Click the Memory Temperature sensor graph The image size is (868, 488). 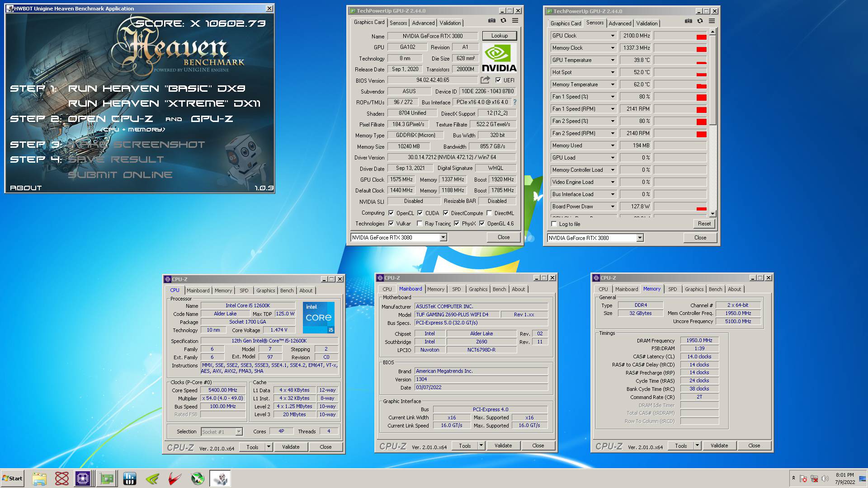click(x=680, y=84)
